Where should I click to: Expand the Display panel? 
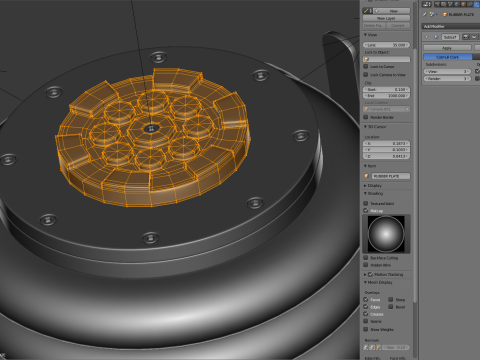[x=365, y=185]
